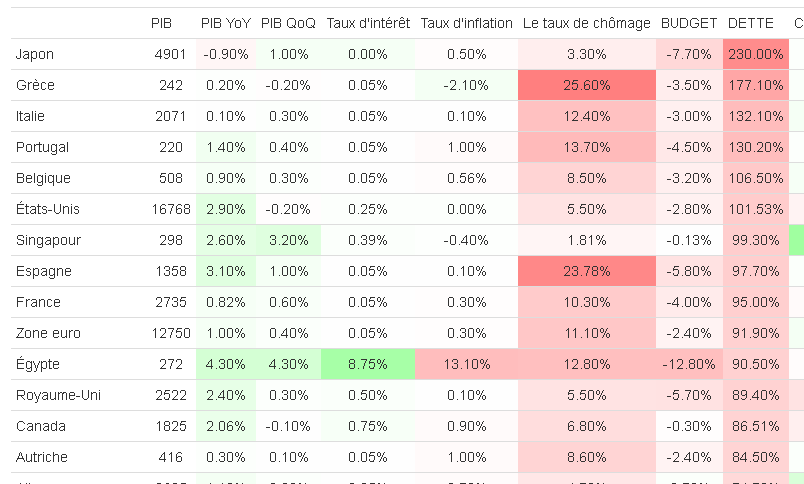The height and width of the screenshot is (484, 804).
Task: Click the Le taux de chômage header
Action: (586, 23)
